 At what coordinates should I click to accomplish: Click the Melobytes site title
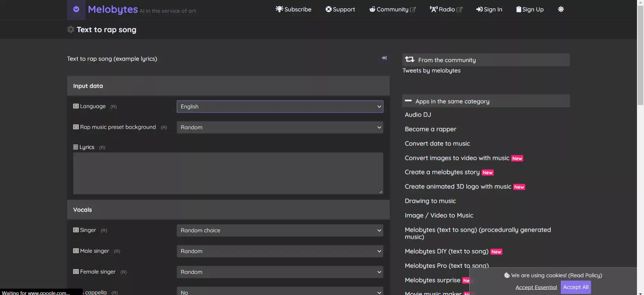tap(113, 9)
